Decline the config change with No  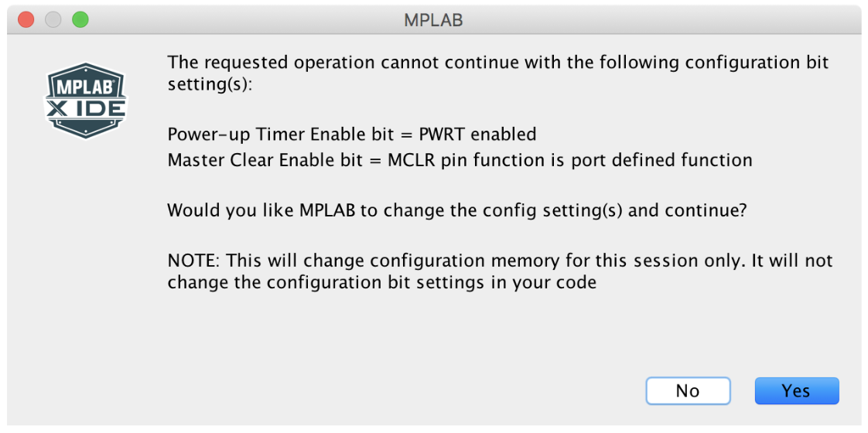[688, 391]
